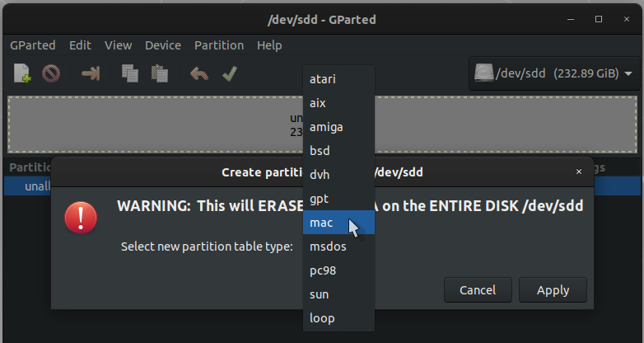Image resolution: width=644 pixels, height=343 pixels.
Task: Click the Delete partition toolbar icon
Action: tap(51, 73)
